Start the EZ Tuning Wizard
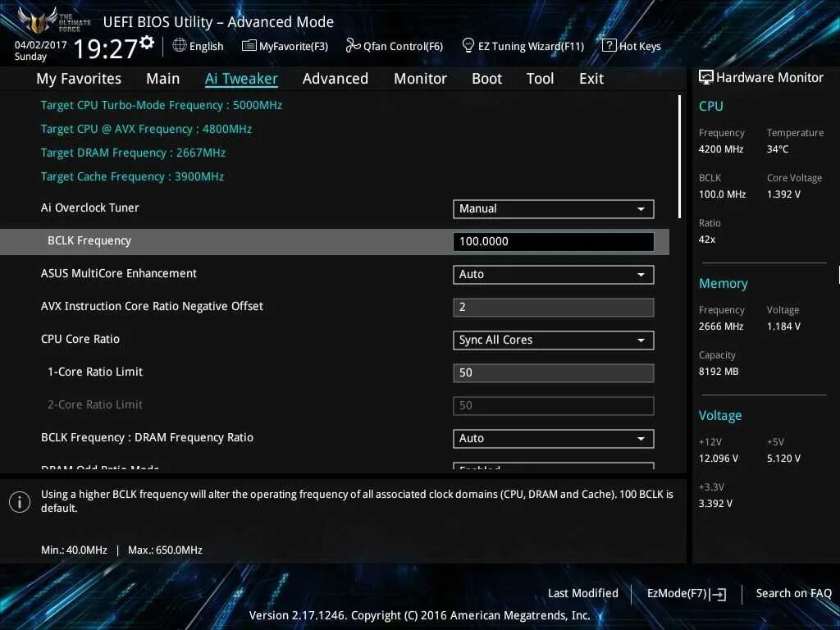840x630 pixels. pyautogui.click(x=468, y=46)
